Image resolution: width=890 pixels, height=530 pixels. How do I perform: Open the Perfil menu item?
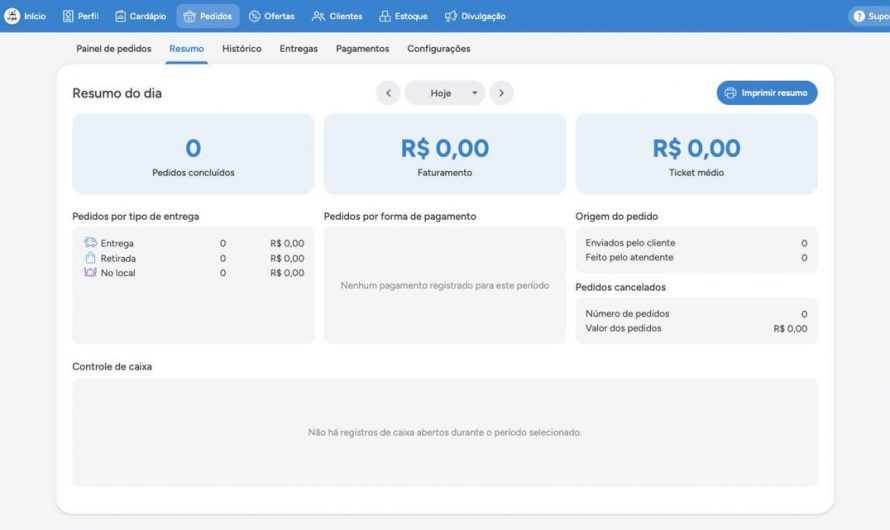point(81,16)
